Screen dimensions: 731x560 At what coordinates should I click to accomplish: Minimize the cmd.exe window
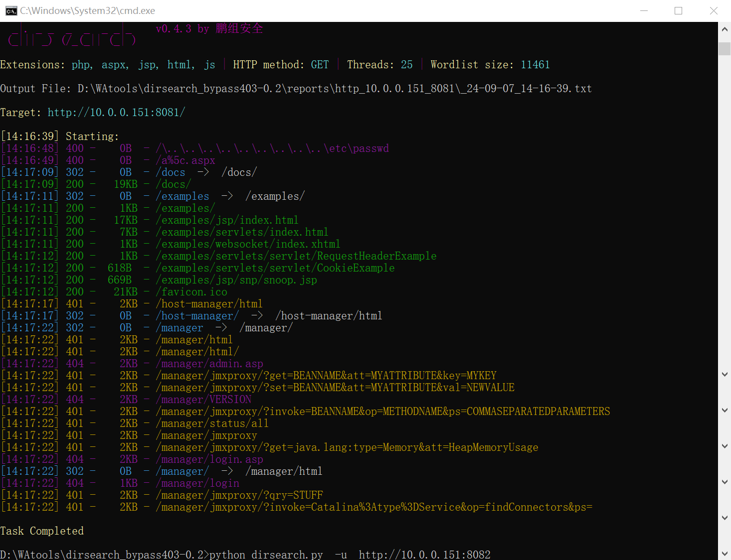644,10
